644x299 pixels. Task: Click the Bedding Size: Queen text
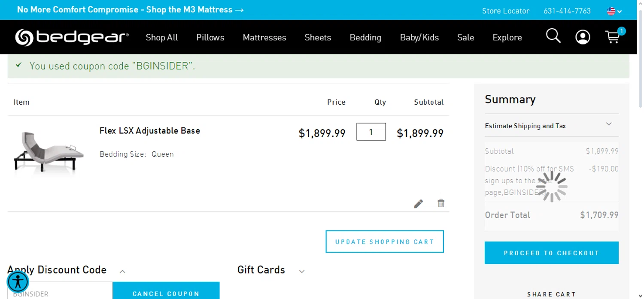pos(137,154)
